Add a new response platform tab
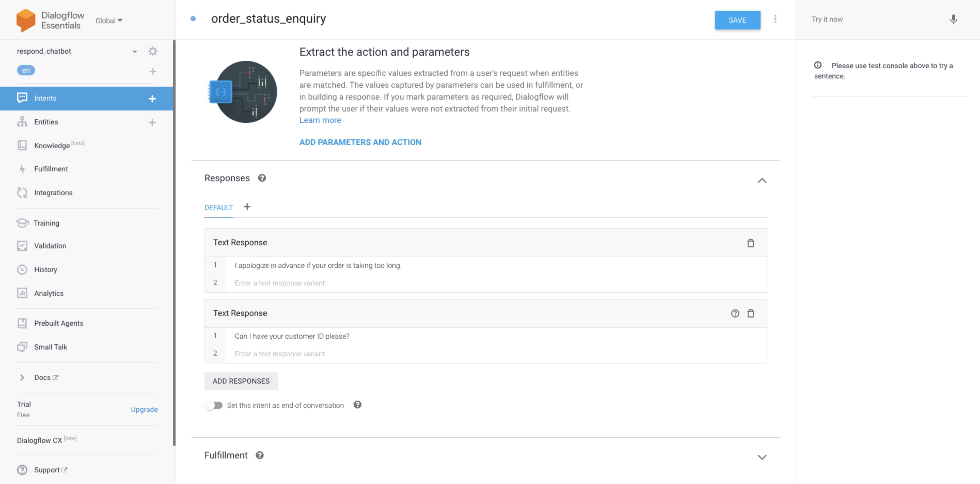 point(247,207)
